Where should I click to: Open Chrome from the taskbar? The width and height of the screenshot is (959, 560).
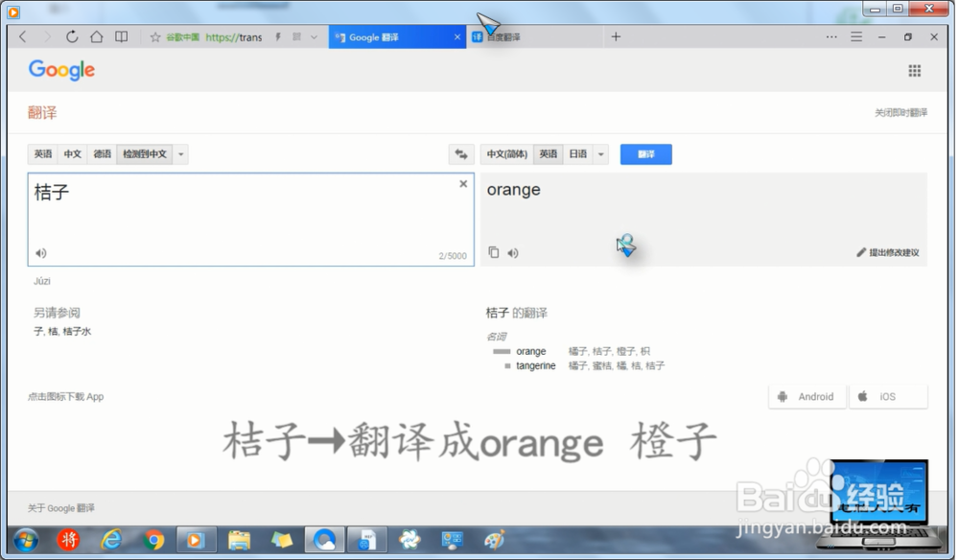(153, 541)
